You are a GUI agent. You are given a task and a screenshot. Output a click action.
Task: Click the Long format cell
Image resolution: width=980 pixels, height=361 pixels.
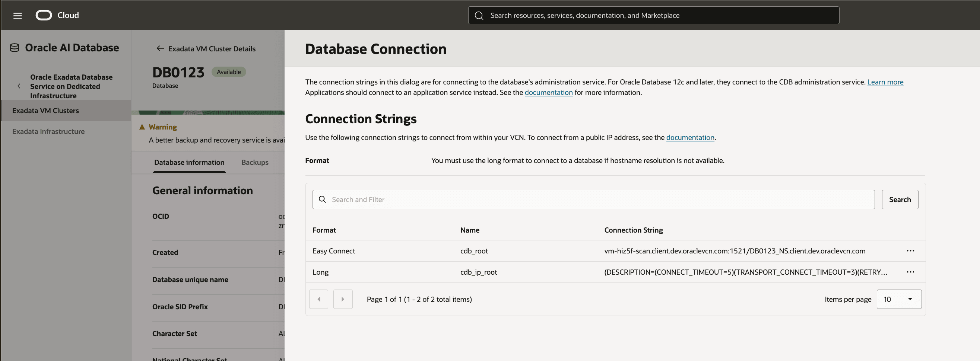tap(320, 272)
